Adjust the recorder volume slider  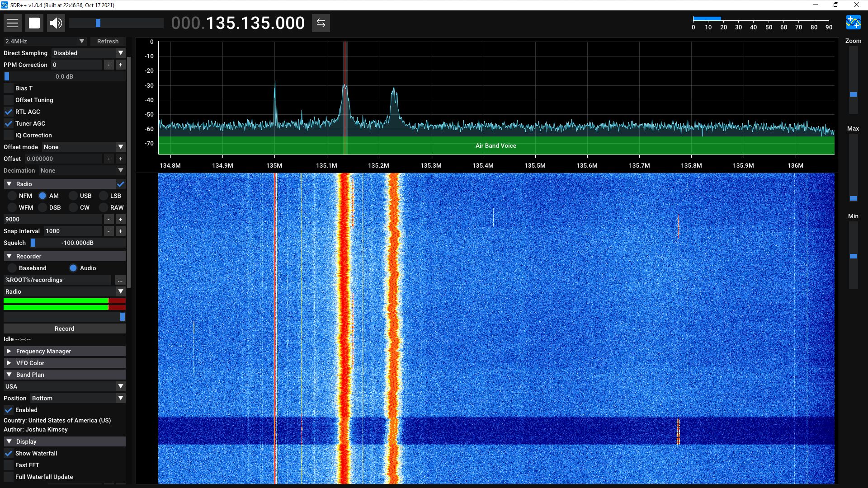(64, 317)
